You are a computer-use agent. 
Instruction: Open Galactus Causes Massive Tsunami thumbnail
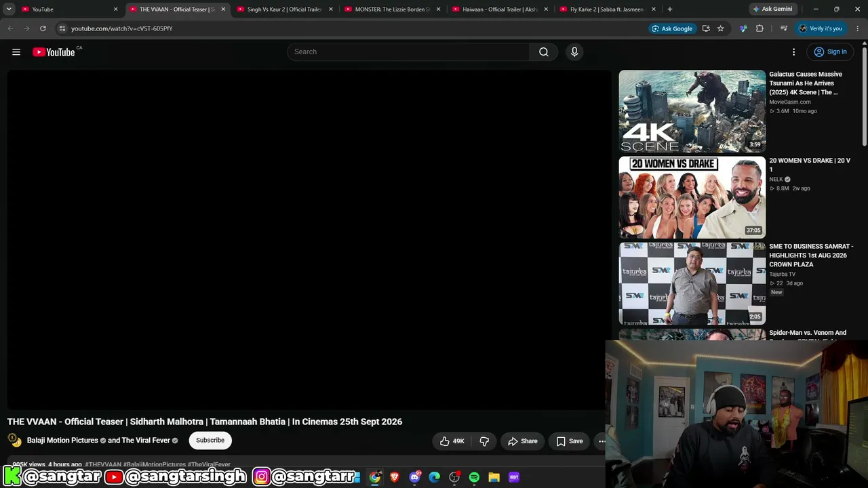[x=692, y=111]
